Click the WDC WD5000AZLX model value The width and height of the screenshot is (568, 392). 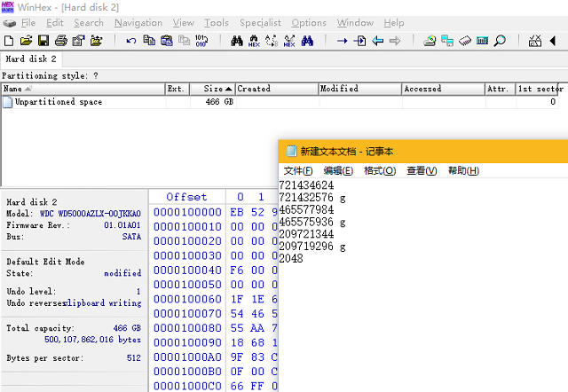pos(91,214)
